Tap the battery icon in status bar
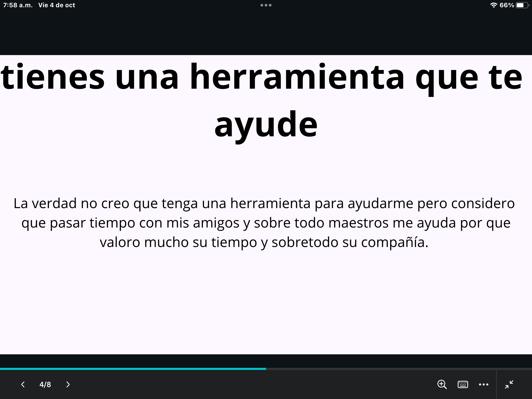This screenshot has width=532, height=399. pos(522,5)
